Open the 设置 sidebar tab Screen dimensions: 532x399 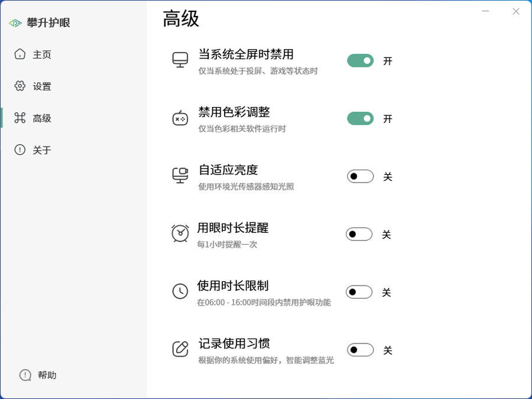(41, 86)
